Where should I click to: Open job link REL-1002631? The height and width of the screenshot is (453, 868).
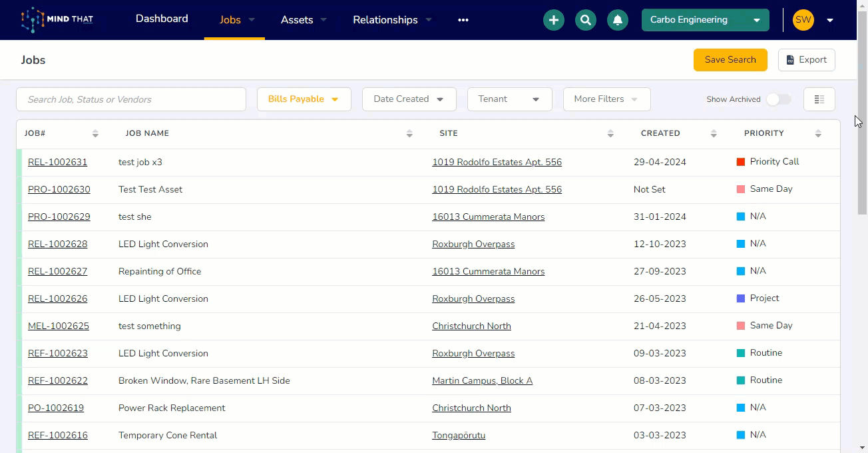pyautogui.click(x=57, y=162)
